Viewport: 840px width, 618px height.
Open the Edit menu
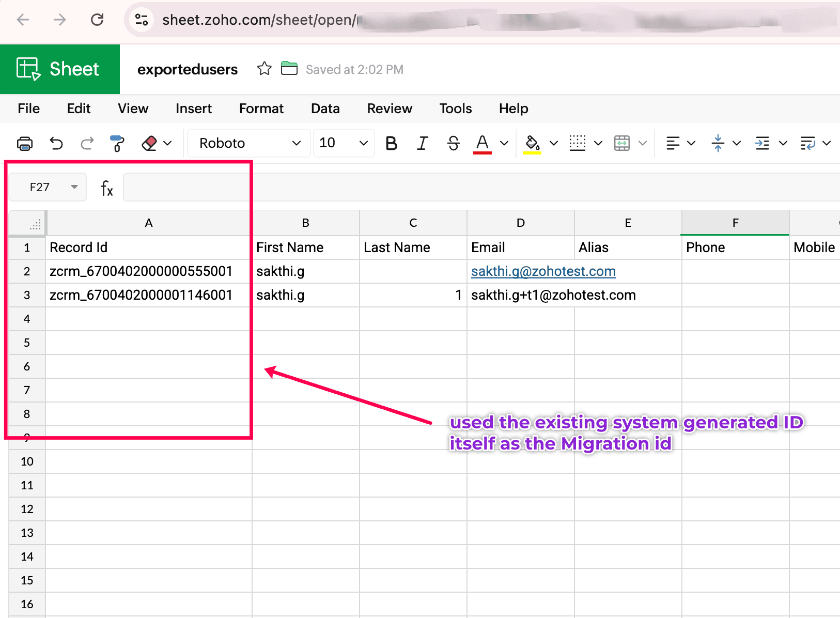coord(79,109)
